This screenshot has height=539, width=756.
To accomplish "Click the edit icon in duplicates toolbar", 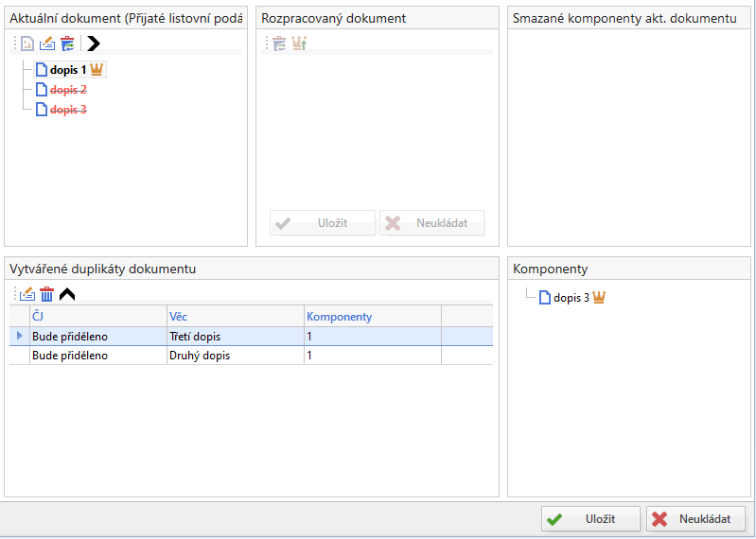I will pyautogui.click(x=27, y=294).
